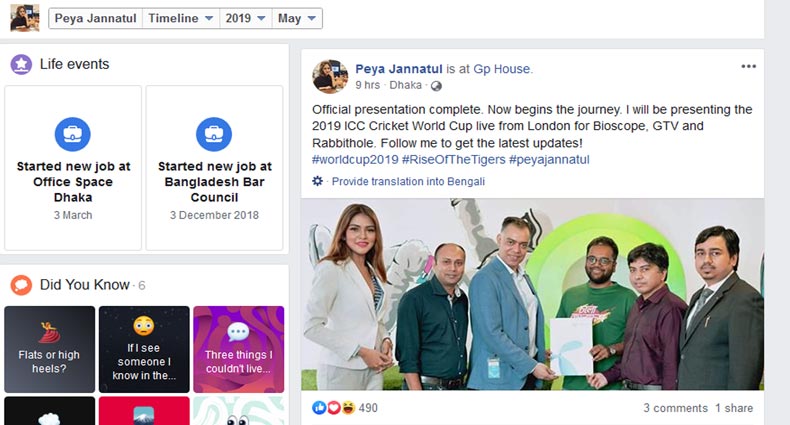
Task: Click the Love heart reaction icon
Action: (x=334, y=407)
